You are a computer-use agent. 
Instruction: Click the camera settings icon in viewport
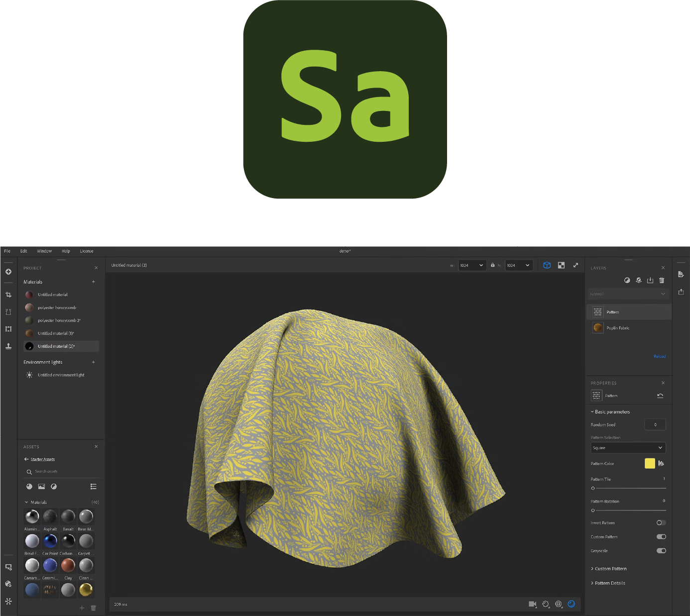pyautogui.click(x=532, y=604)
